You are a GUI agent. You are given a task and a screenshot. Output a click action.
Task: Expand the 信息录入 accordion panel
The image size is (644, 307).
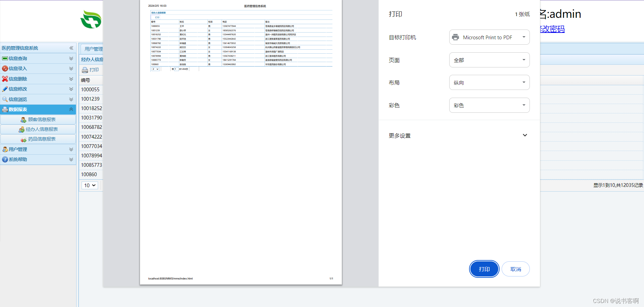(71, 68)
